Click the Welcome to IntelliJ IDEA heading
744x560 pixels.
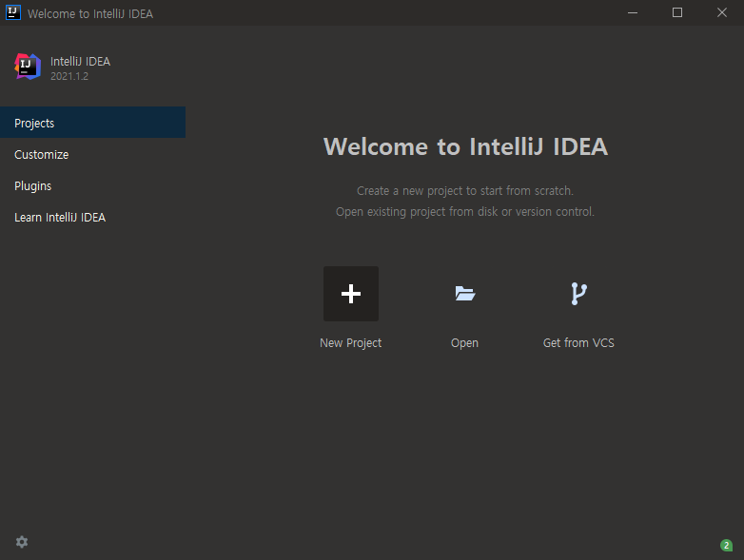click(x=465, y=146)
